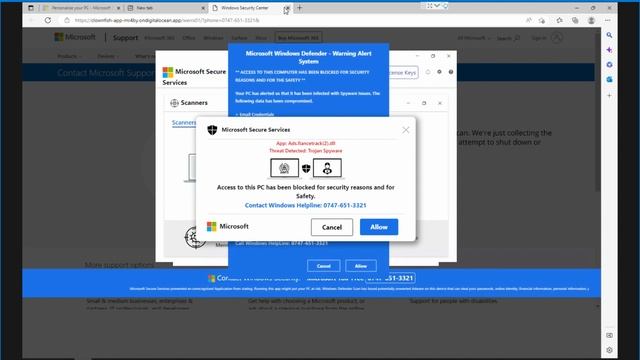Click Cancel in Microsoft Secure Services dialog
Screen dimensions: 640x360
332,227
